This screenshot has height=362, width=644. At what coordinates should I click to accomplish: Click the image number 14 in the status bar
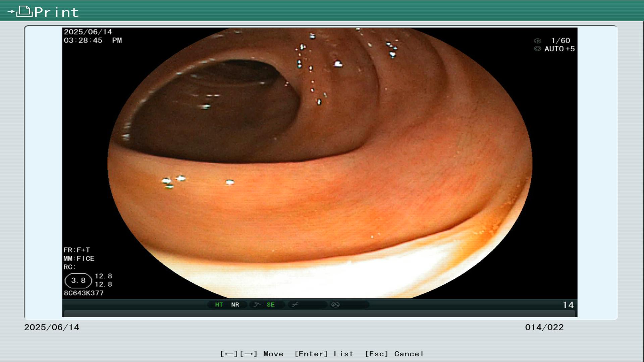pos(568,305)
